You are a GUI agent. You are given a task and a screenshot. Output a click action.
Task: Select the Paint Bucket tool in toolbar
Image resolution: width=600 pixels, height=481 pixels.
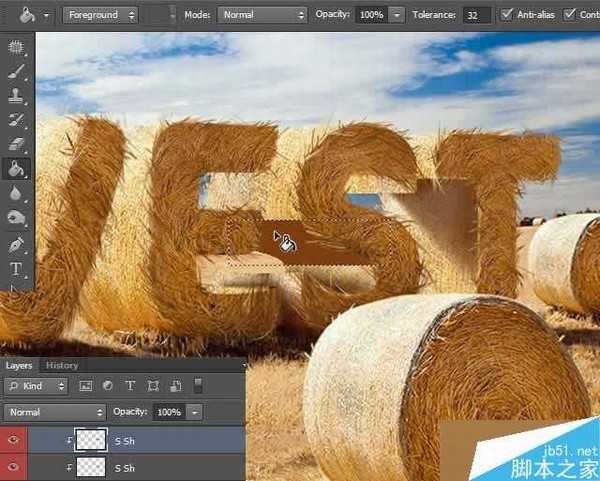(x=16, y=169)
